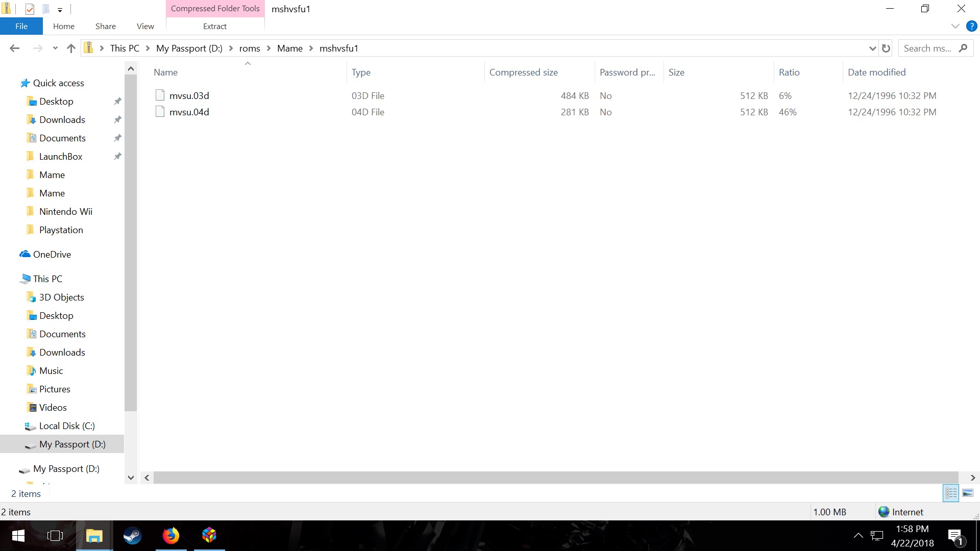Click the mvsu.03d file icon

pyautogui.click(x=160, y=95)
